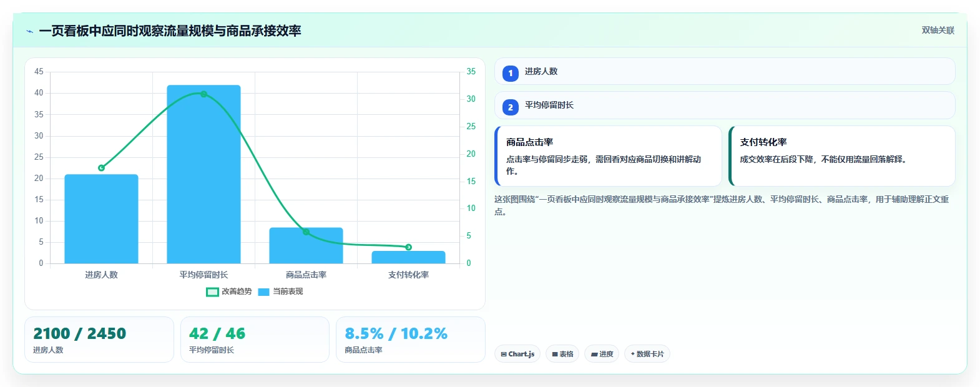Click the 42 / 46 平均停留时长 stat card
Viewport: 980px width, 387px height.
pyautogui.click(x=255, y=340)
